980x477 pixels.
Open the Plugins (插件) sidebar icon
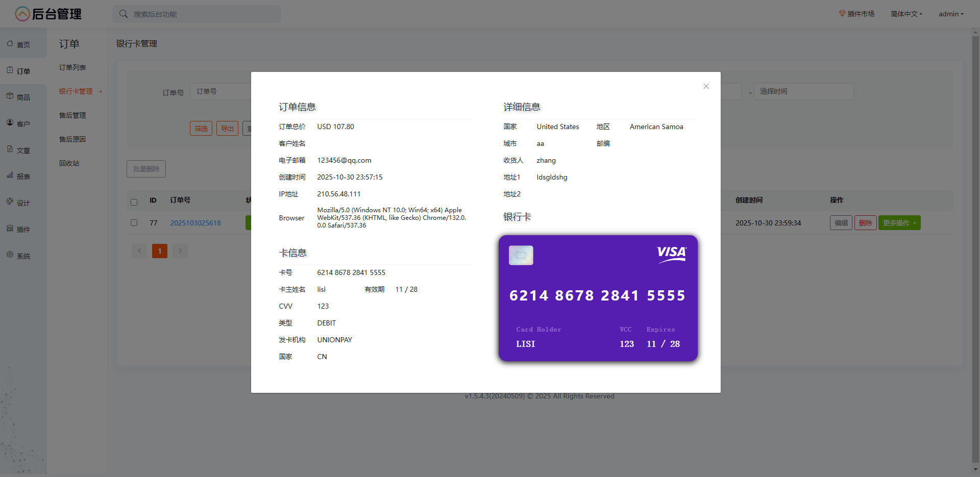[x=10, y=229]
